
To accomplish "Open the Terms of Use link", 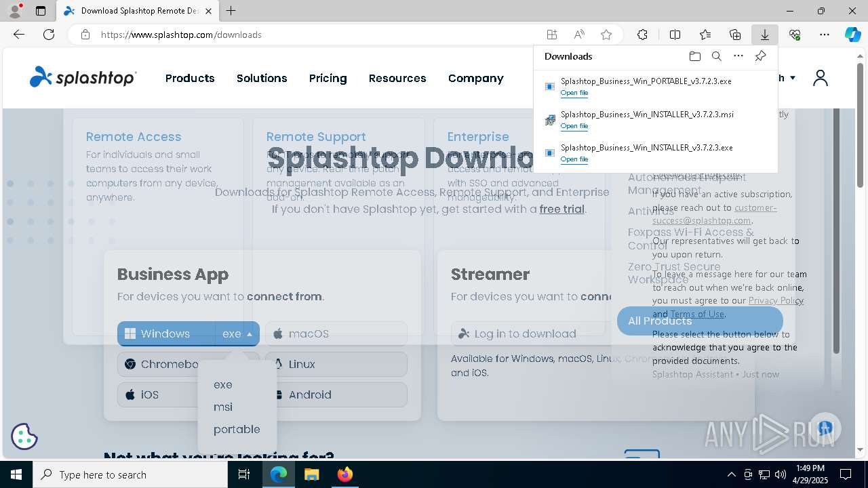I will coord(696,314).
